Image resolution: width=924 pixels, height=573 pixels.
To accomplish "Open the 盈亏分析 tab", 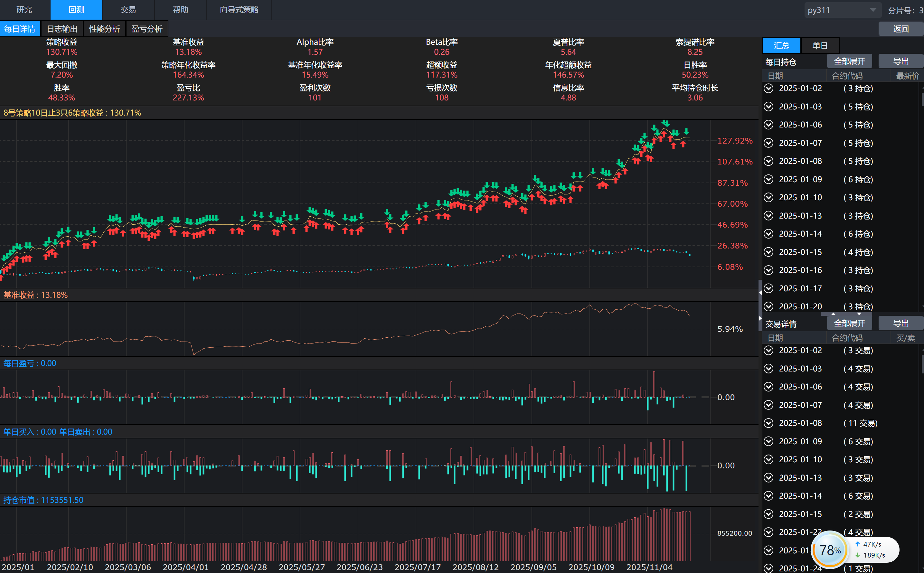I will point(147,29).
